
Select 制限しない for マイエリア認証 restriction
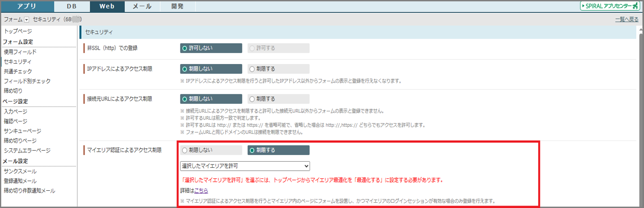211,150
